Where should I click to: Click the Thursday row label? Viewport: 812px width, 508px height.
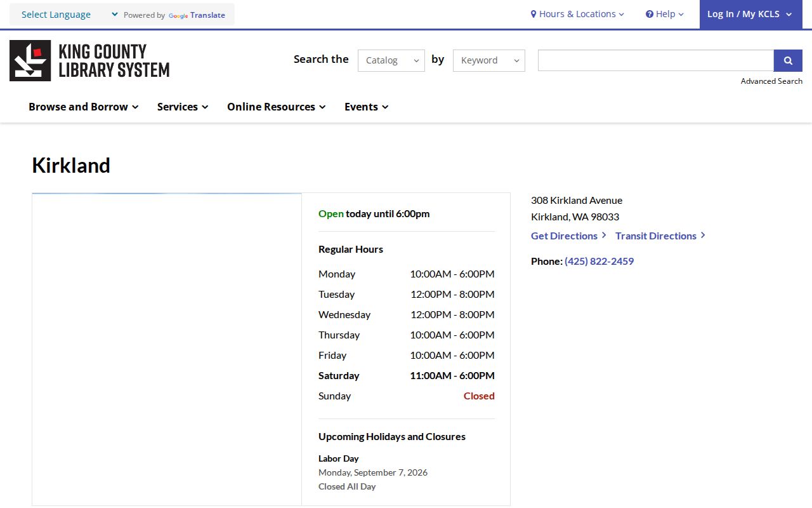(x=339, y=335)
